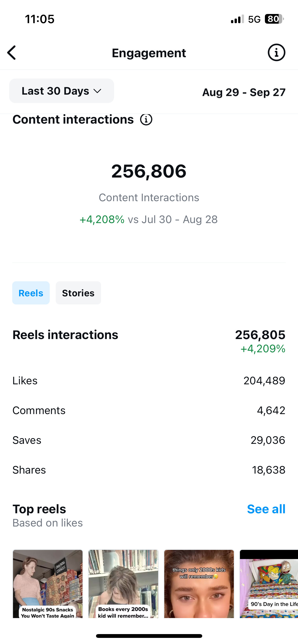Image resolution: width=298 pixels, height=644 pixels.
Task: Open things only 2000s kids reel
Action: [x=199, y=584]
